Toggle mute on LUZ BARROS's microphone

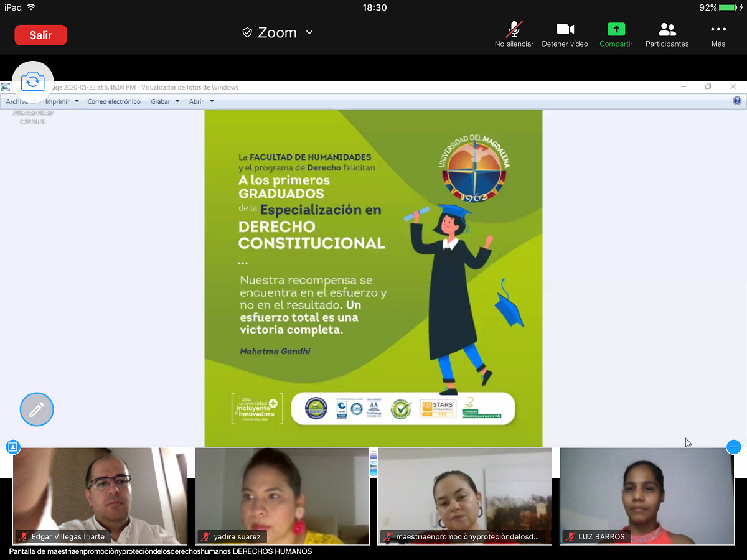click(570, 536)
